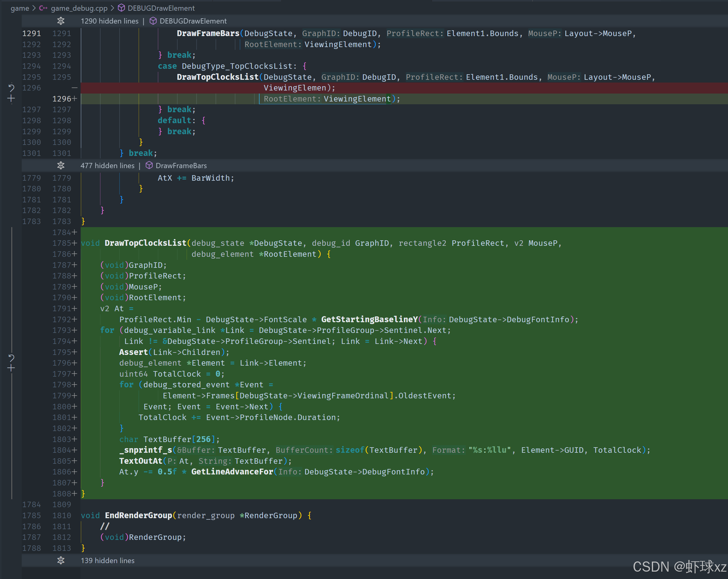This screenshot has height=579, width=728.
Task: Expand the 477 hidden lines text
Action: coord(107,165)
